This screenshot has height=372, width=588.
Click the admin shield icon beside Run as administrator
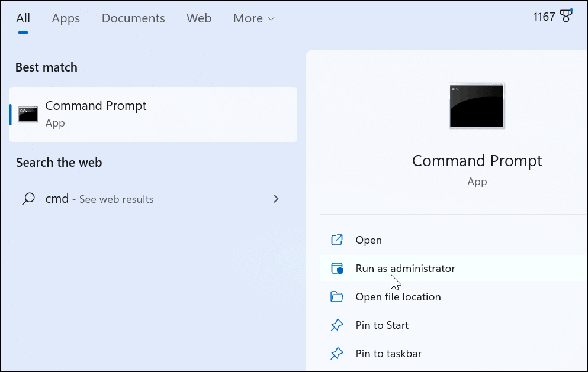pos(336,268)
